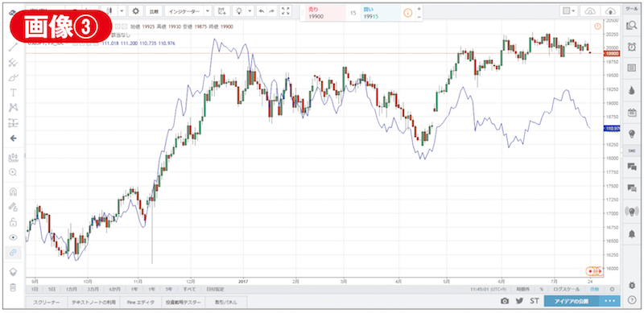
Task: Increase order quantity with plus
Action: tap(419, 8)
